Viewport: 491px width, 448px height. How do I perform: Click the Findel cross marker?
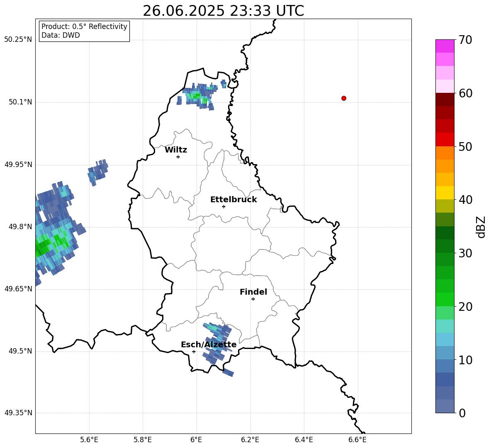253,299
